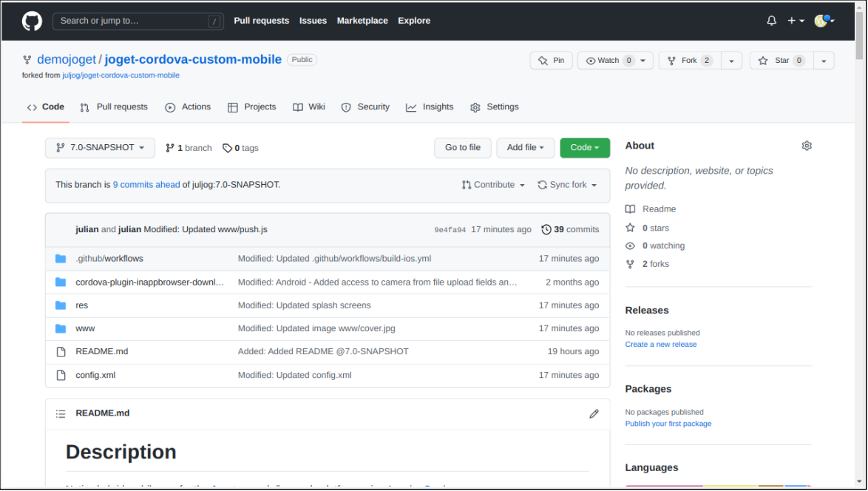
Task: Open README outline list icon
Action: (61, 413)
